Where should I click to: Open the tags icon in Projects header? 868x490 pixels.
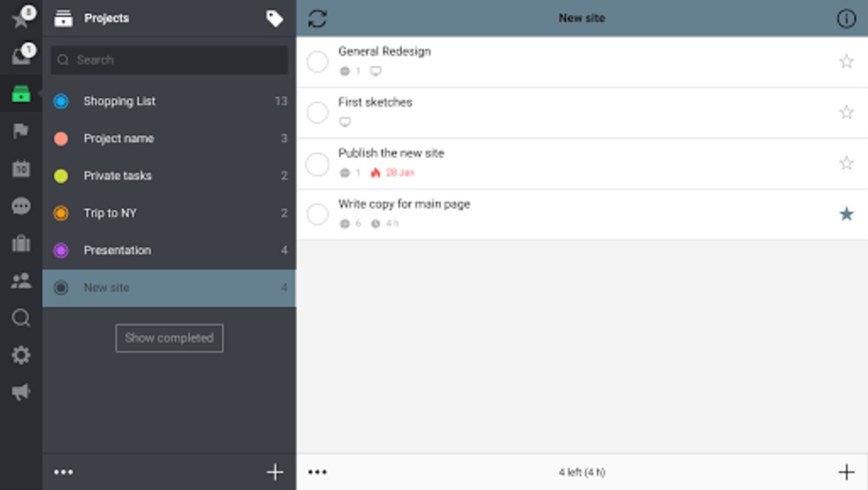click(x=274, y=18)
